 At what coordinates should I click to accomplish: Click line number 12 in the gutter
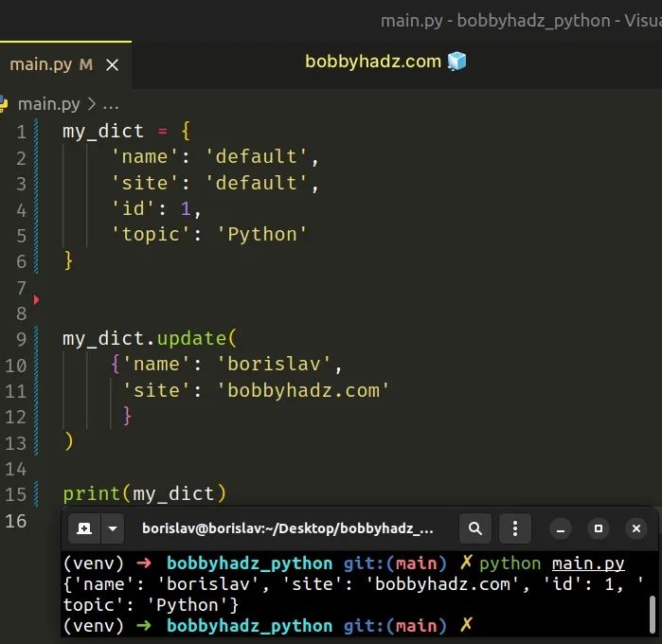coord(16,417)
